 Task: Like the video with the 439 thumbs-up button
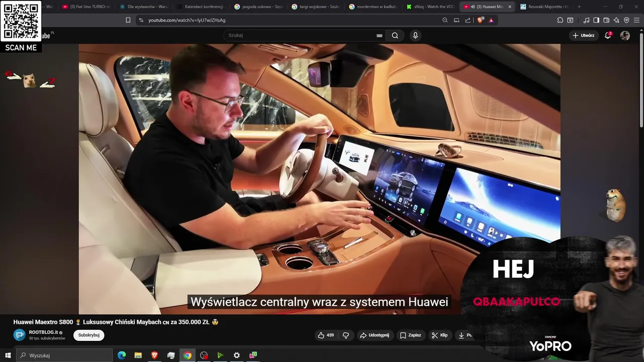tap(326, 335)
